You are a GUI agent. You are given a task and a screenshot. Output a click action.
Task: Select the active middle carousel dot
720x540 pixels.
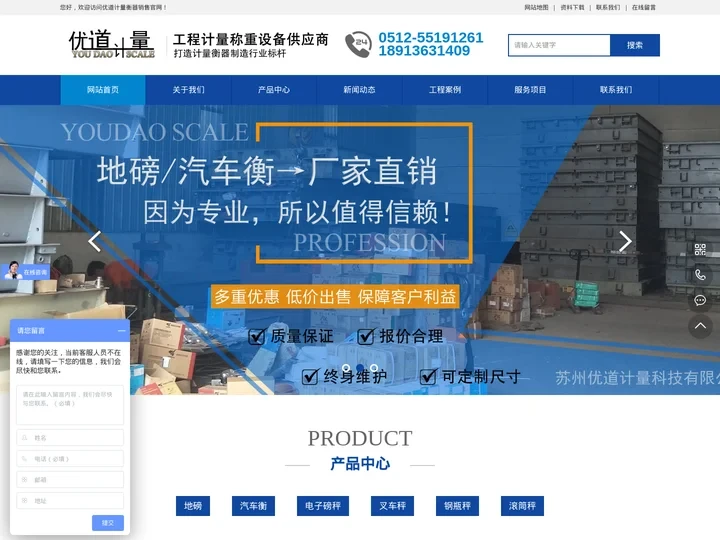360,368
